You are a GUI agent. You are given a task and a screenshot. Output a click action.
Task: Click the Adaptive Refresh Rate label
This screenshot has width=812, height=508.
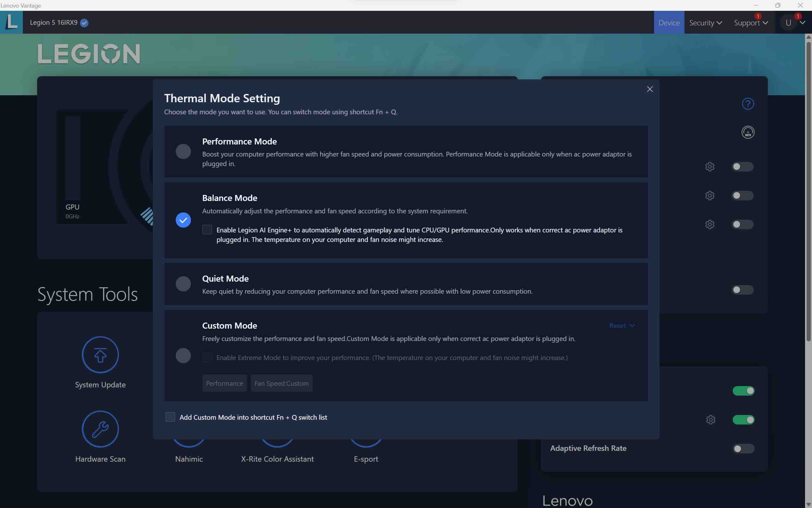point(588,448)
